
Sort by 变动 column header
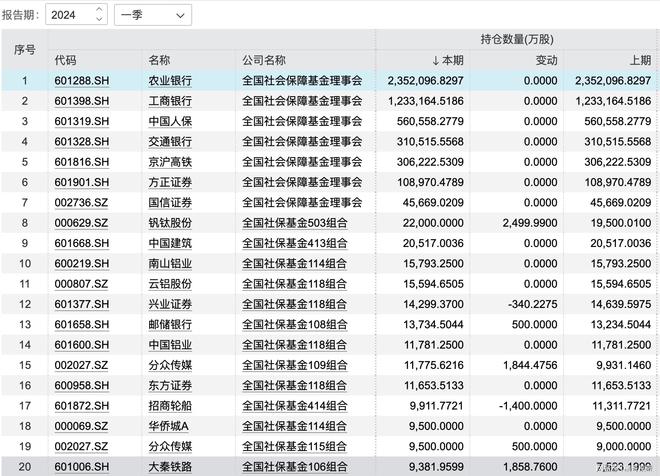546,61
